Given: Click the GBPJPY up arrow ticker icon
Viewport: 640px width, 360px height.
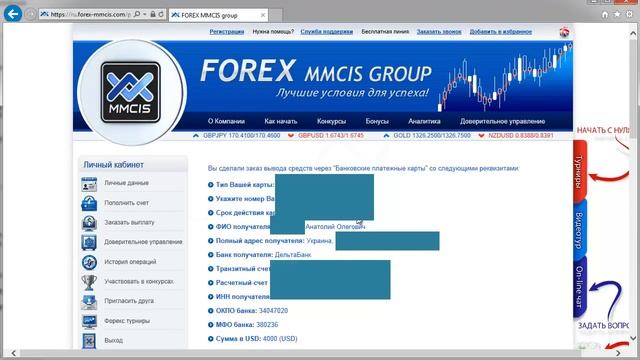Looking at the screenshot, I should (196, 136).
